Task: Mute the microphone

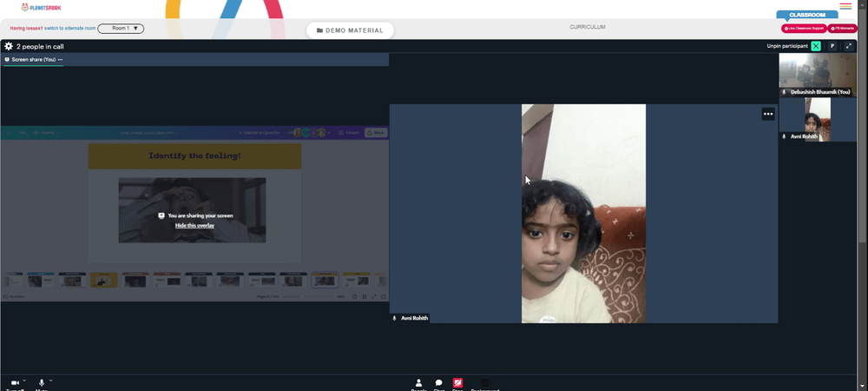Action: [42, 383]
